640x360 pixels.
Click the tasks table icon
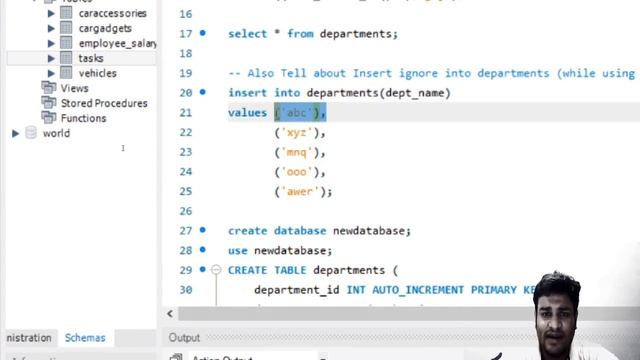(x=66, y=58)
